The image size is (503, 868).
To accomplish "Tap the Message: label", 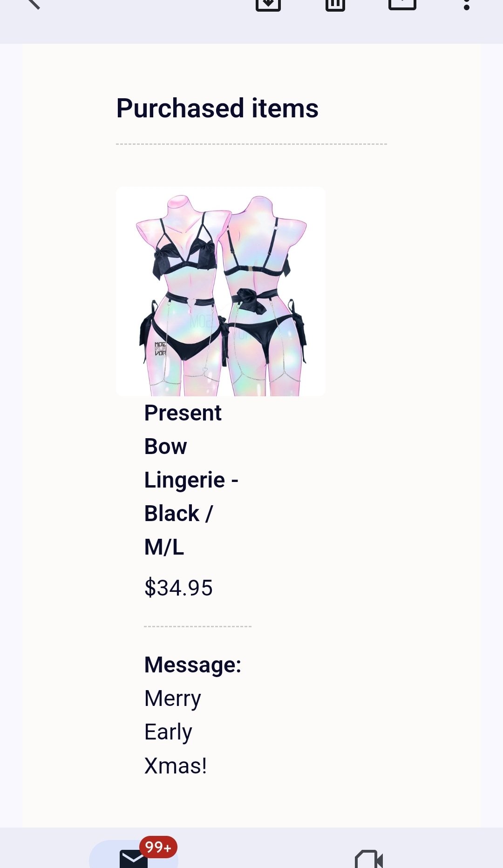I will (x=193, y=665).
